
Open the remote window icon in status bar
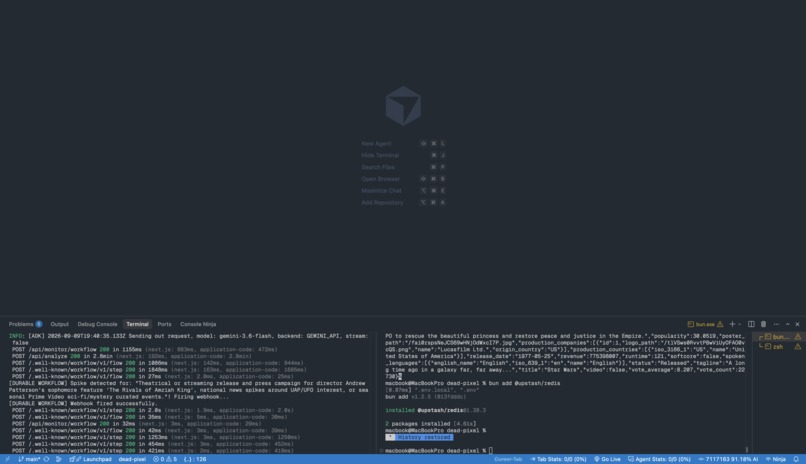click(x=7, y=459)
